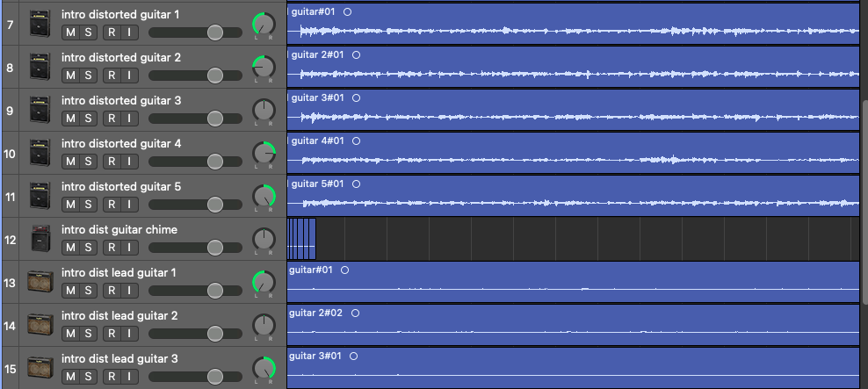
Task: Record-enable intro distorted guitar 4
Action: [112, 162]
